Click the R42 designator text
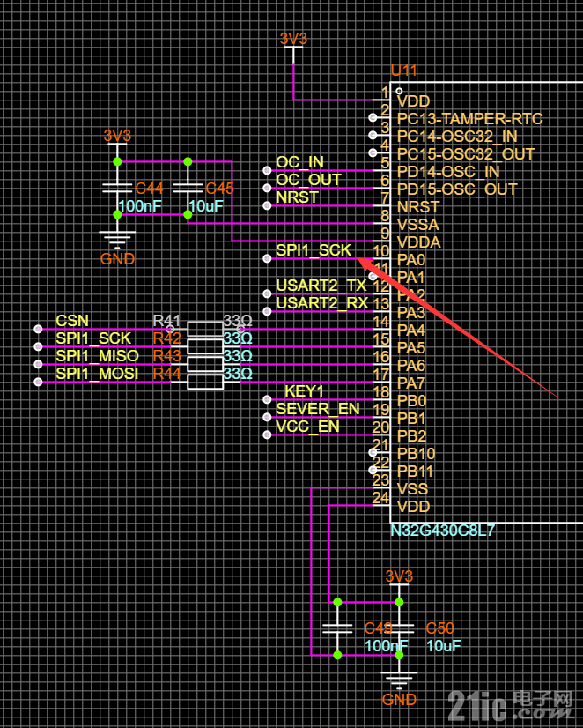 167,338
